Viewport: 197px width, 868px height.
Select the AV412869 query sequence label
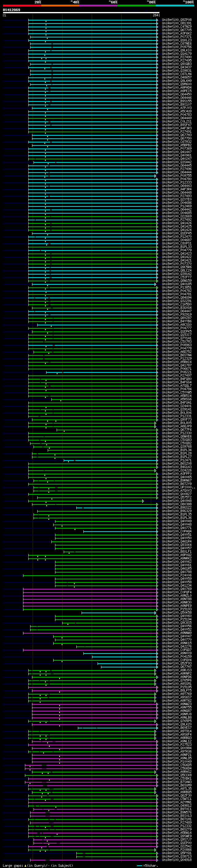(11, 10)
